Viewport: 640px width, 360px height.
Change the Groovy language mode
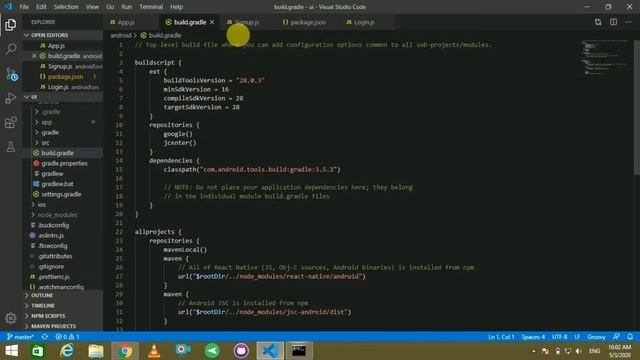tap(596, 337)
